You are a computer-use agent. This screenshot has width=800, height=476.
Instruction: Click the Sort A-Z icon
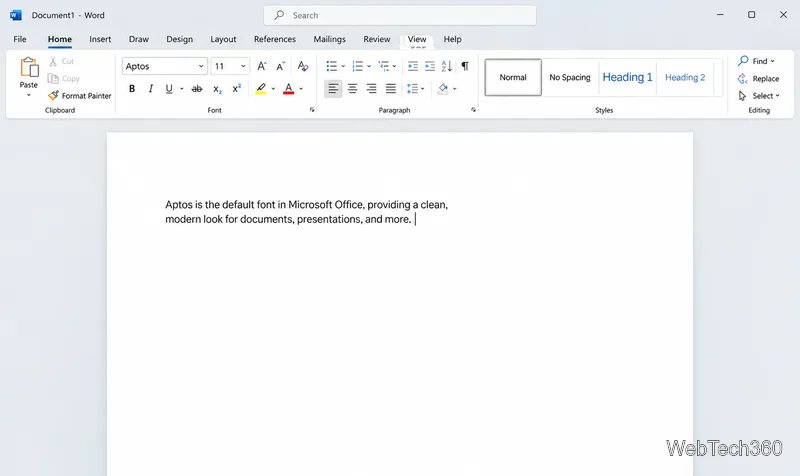(x=447, y=66)
